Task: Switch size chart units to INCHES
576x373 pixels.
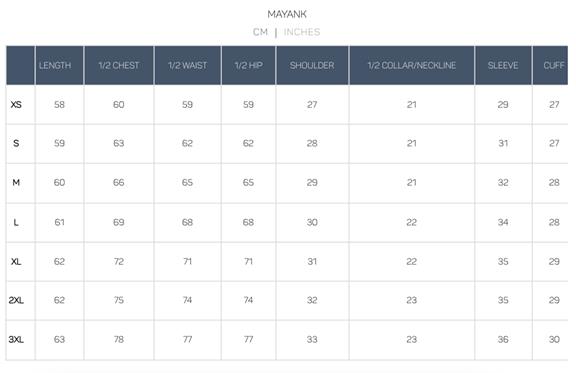Action: [302, 32]
